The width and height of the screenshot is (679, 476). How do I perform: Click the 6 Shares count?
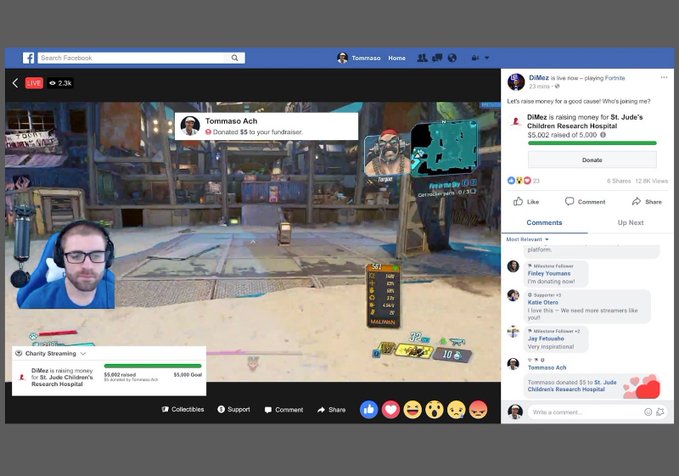coord(619,181)
